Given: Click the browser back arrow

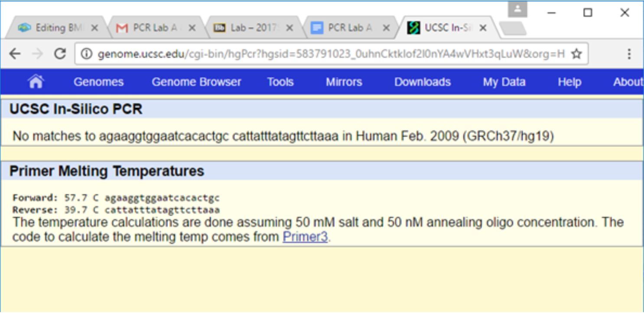Looking at the screenshot, I should coord(15,54).
